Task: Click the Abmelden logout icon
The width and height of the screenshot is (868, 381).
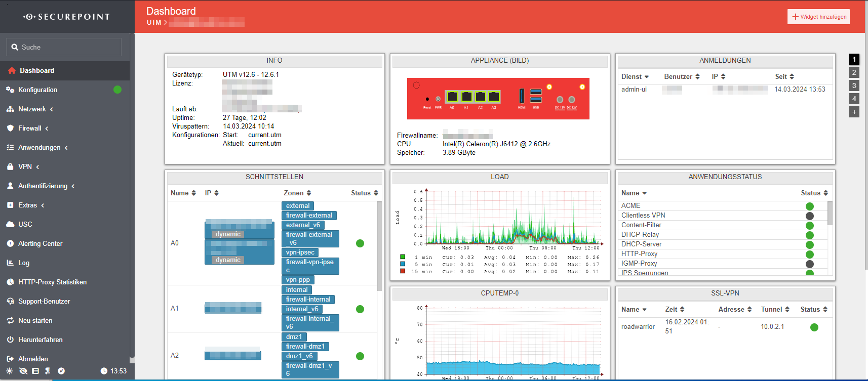Action: (10, 359)
